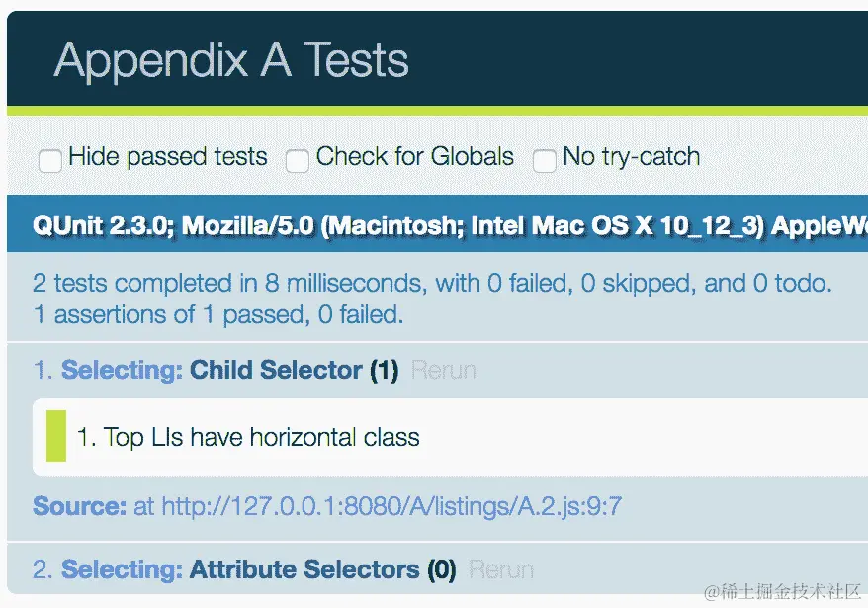Select the Top LIs have horizontal class assertion
Image resolution: width=868 pixels, height=608 pixels.
(x=248, y=437)
